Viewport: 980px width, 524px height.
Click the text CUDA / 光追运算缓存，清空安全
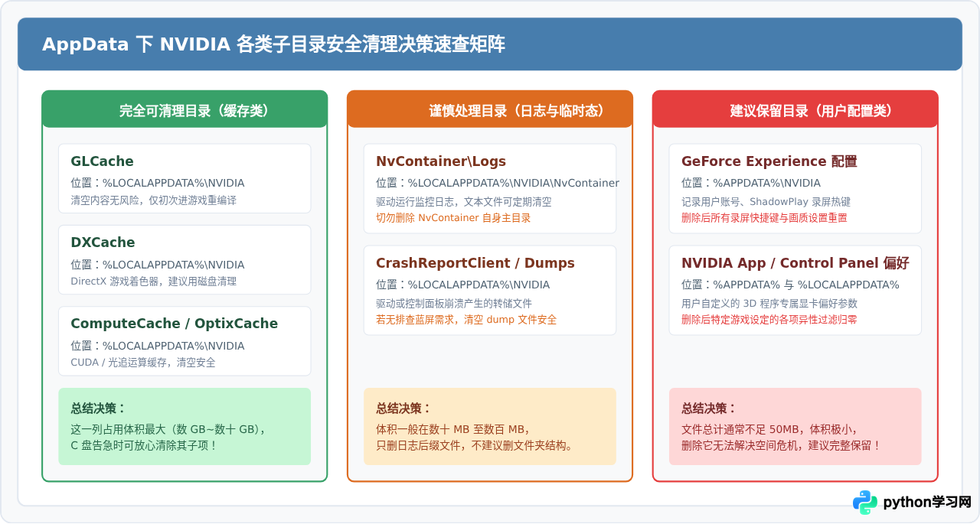click(x=143, y=363)
